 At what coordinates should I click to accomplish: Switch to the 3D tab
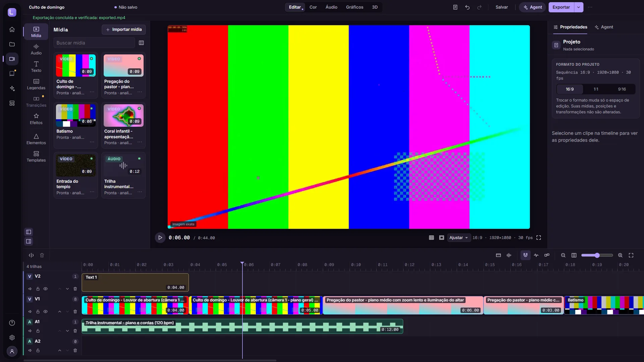375,7
